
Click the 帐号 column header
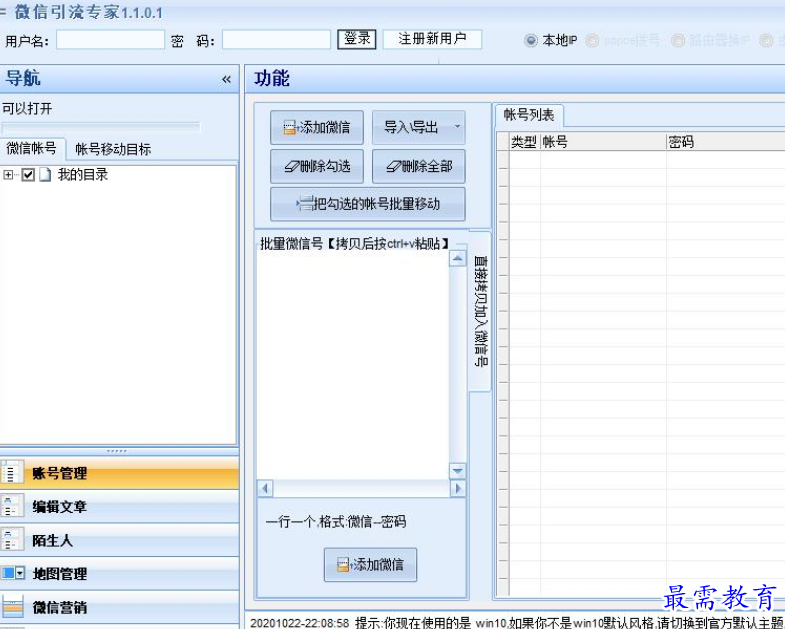603,142
